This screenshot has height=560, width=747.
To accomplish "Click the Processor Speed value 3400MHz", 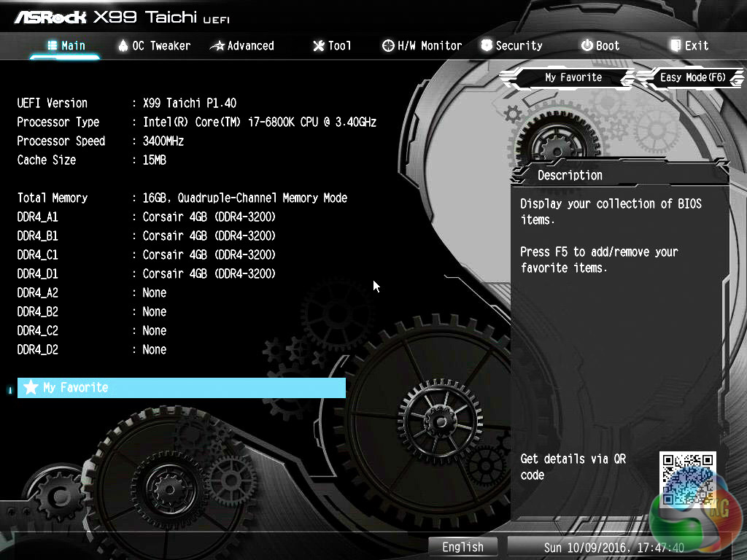I will [x=163, y=141].
